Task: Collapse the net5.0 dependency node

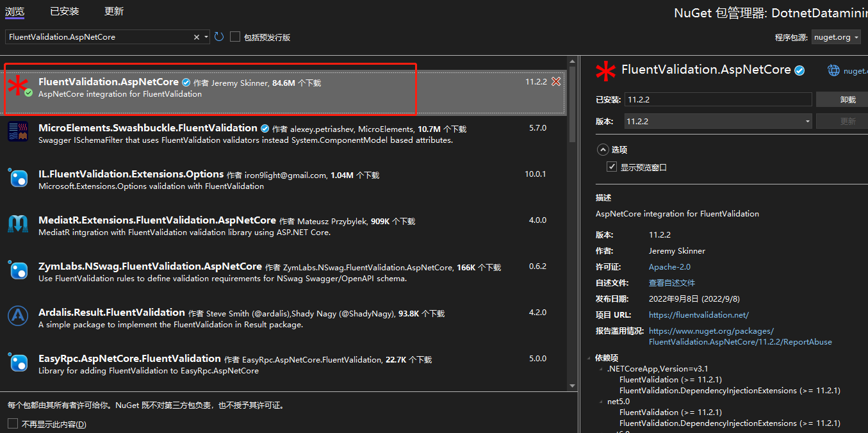Action: 601,402
